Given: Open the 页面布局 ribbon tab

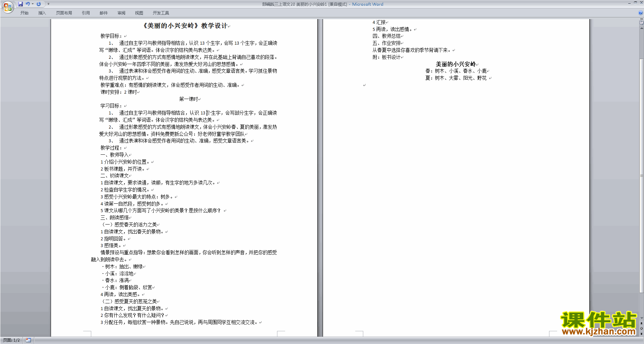Looking at the screenshot, I should click(64, 13).
